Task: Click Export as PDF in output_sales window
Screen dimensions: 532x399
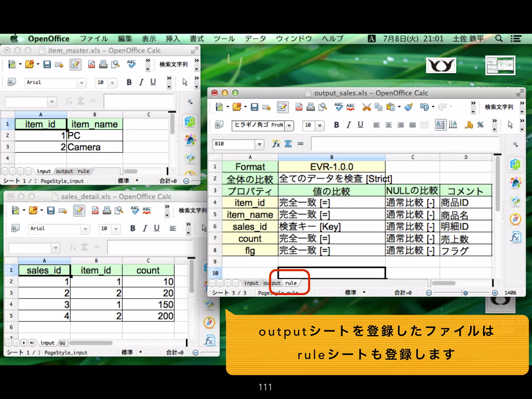Action: tap(299, 107)
